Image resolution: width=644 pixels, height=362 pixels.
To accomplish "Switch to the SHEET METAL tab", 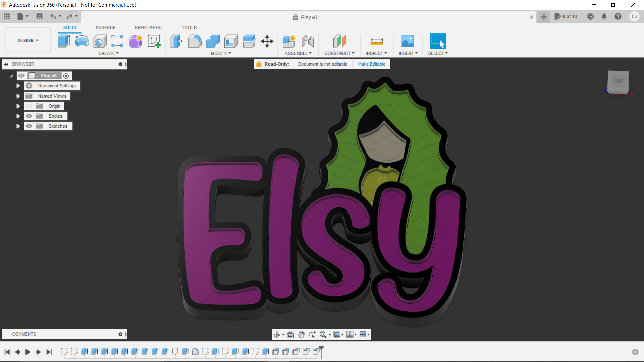I will coord(149,28).
